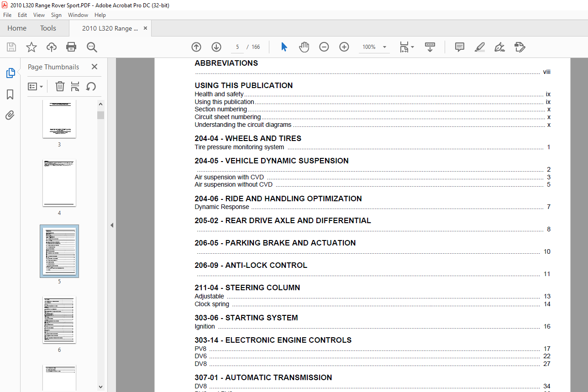This screenshot has height=392, width=588.
Task: Click 'Ignition' contents entry
Action: click(x=205, y=327)
